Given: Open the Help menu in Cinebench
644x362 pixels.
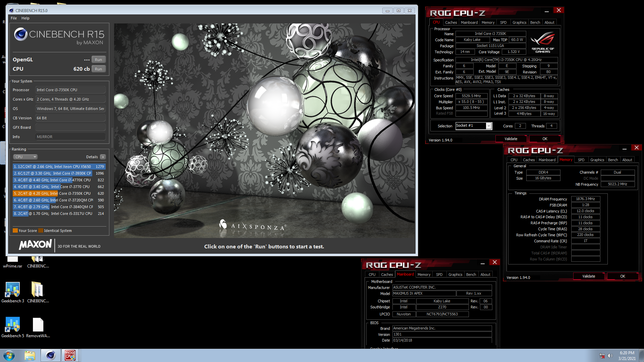Looking at the screenshot, I should (25, 18).
